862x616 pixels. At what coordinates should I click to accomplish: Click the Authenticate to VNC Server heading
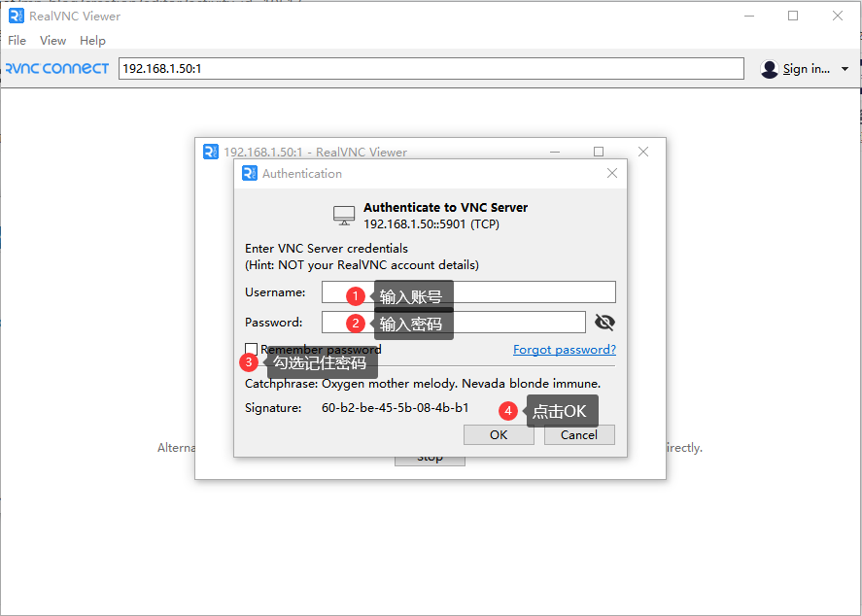tap(445, 207)
